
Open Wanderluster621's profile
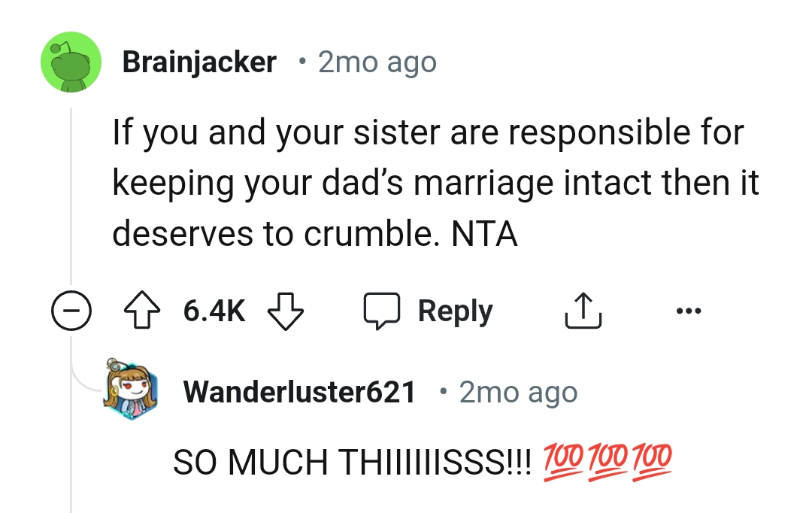click(300, 391)
